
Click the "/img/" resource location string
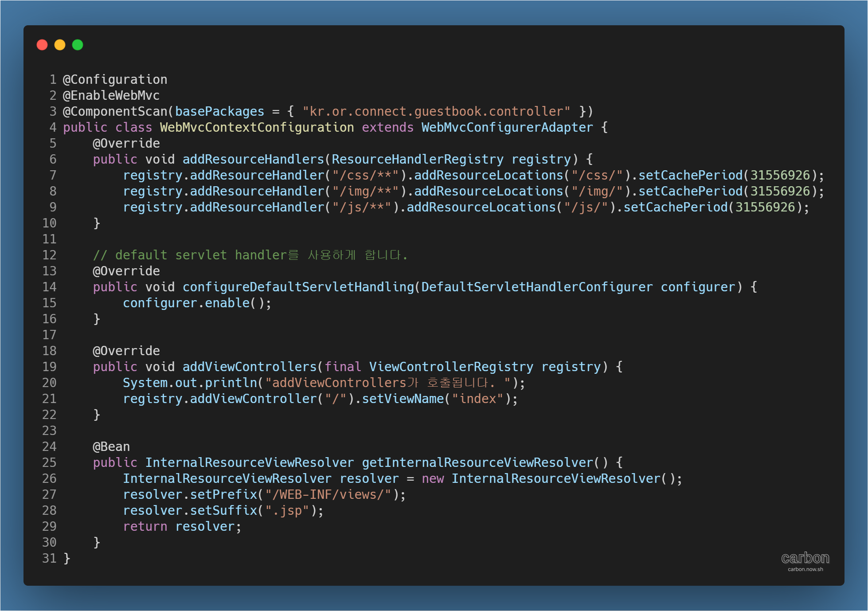pos(597,191)
